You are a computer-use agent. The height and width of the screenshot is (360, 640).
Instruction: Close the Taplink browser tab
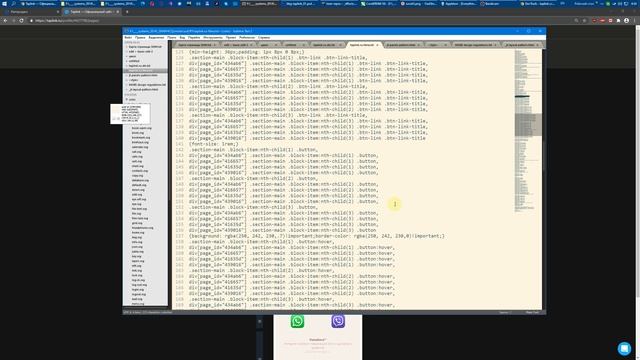pyautogui.click(x=118, y=12)
